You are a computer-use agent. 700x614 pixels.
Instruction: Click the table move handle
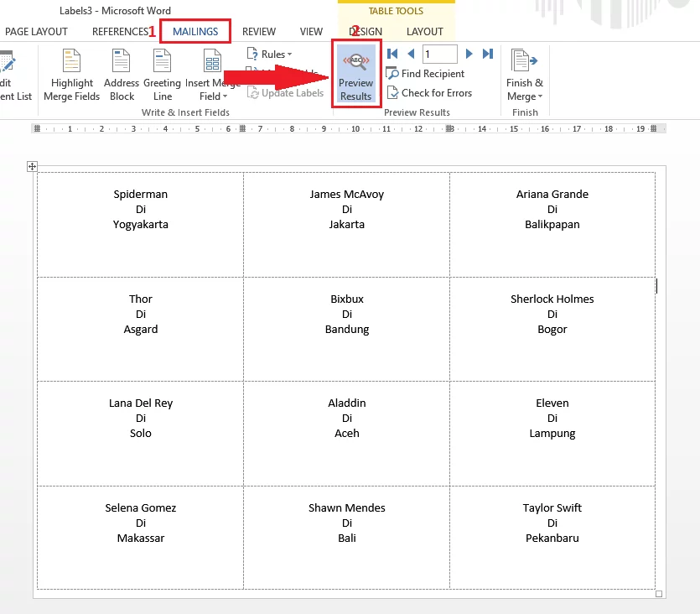tap(32, 167)
